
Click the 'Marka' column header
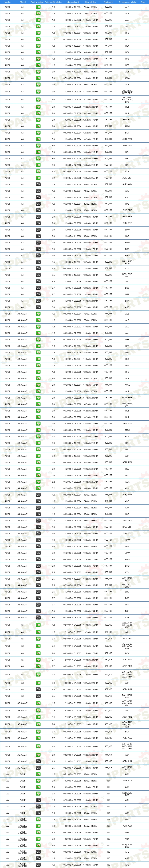coord(7,2)
